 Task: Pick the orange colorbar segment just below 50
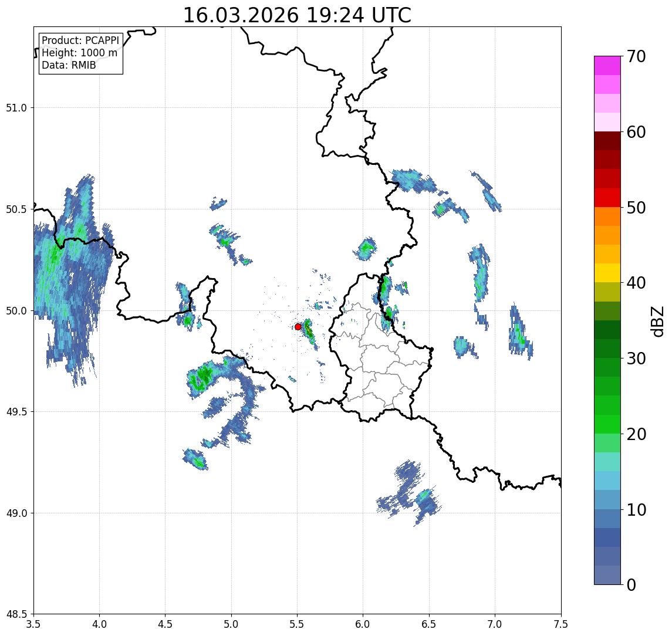point(607,216)
